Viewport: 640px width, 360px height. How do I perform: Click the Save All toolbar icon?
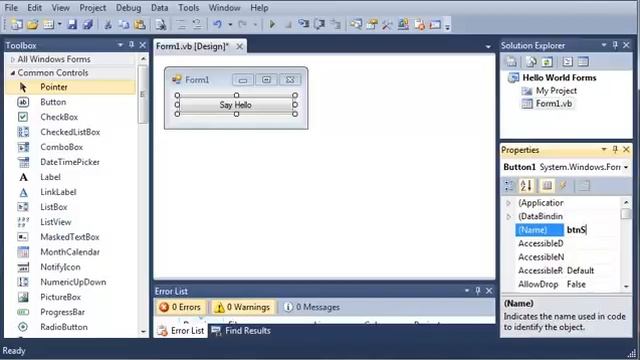tap(88, 24)
